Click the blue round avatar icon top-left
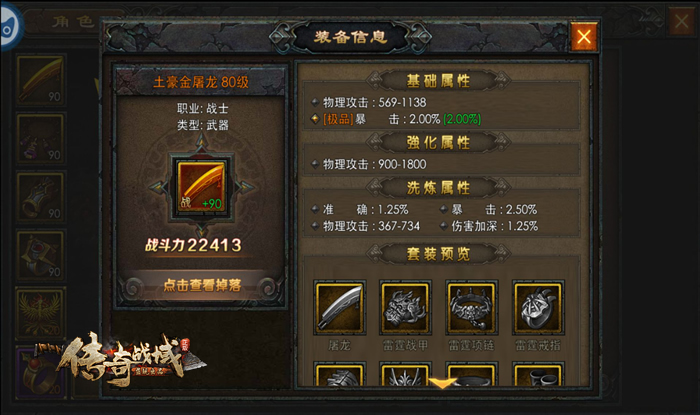 click(10, 27)
